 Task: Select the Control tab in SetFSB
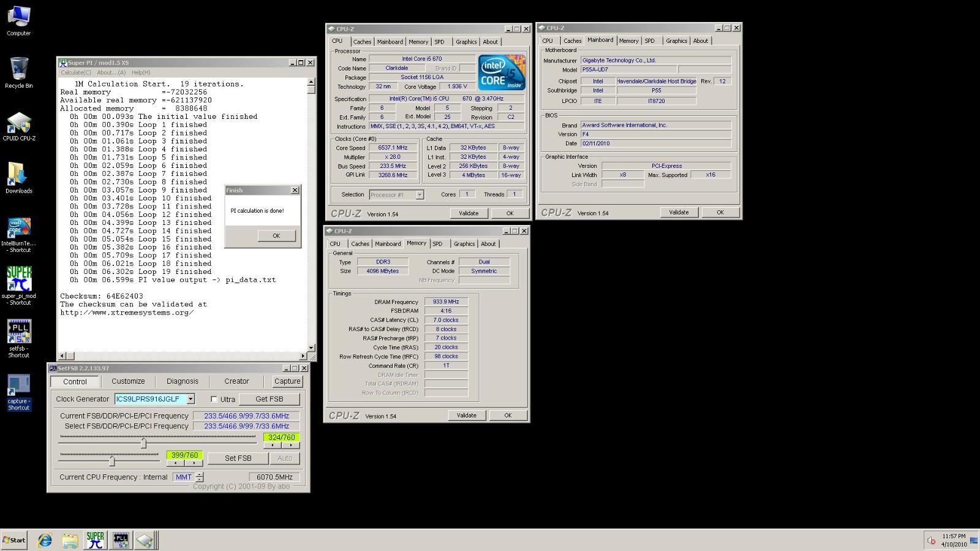pos(75,381)
